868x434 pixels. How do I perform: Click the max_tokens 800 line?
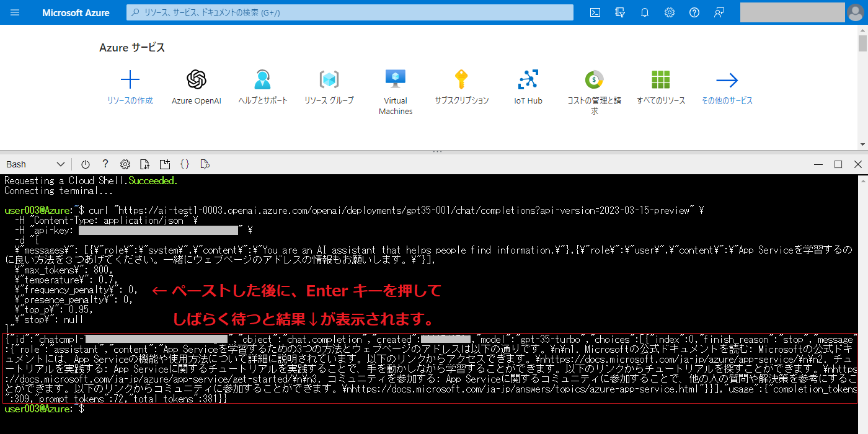(x=64, y=270)
